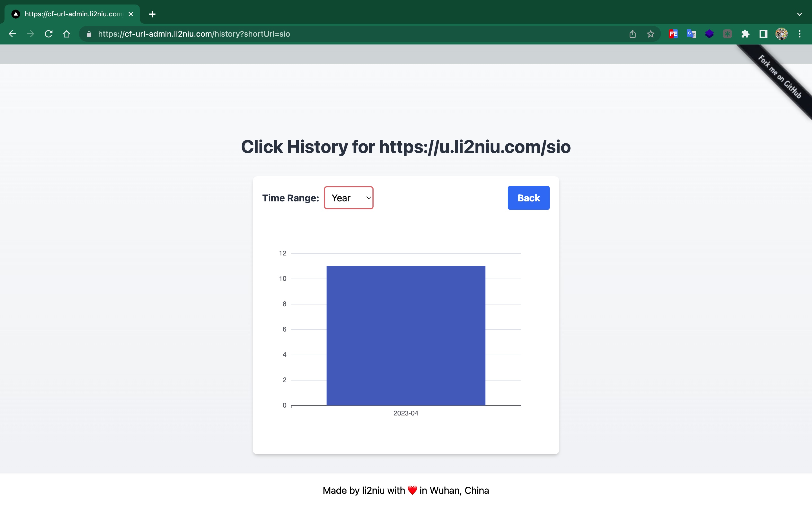This screenshot has width=812, height=507.
Task: Open the Chrome three-dot menu
Action: pyautogui.click(x=800, y=34)
